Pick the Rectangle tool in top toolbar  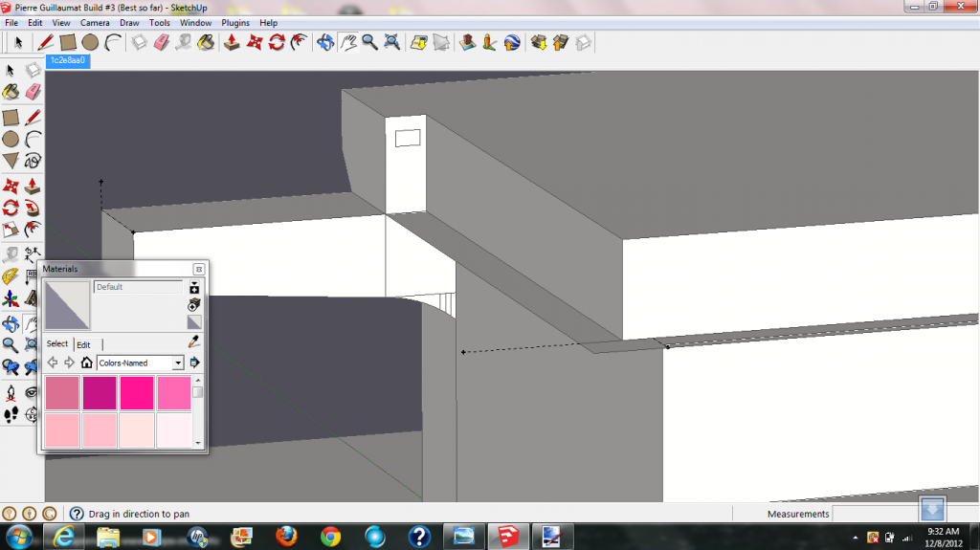pos(68,42)
